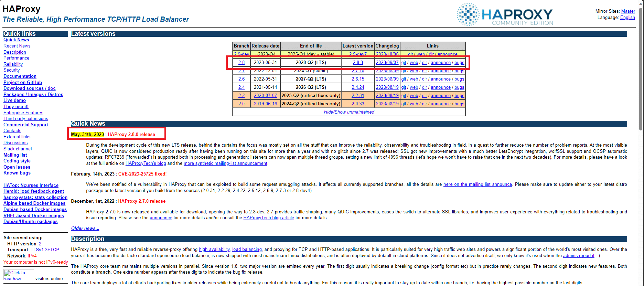Screen dimensions: 644x286
Task: Open the Master mirror site link
Action: coord(628,11)
